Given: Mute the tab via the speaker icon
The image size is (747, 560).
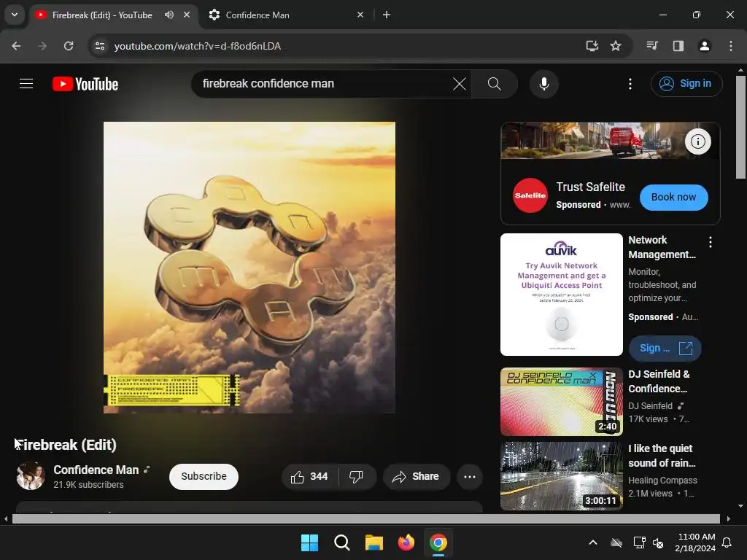Looking at the screenshot, I should 169,15.
